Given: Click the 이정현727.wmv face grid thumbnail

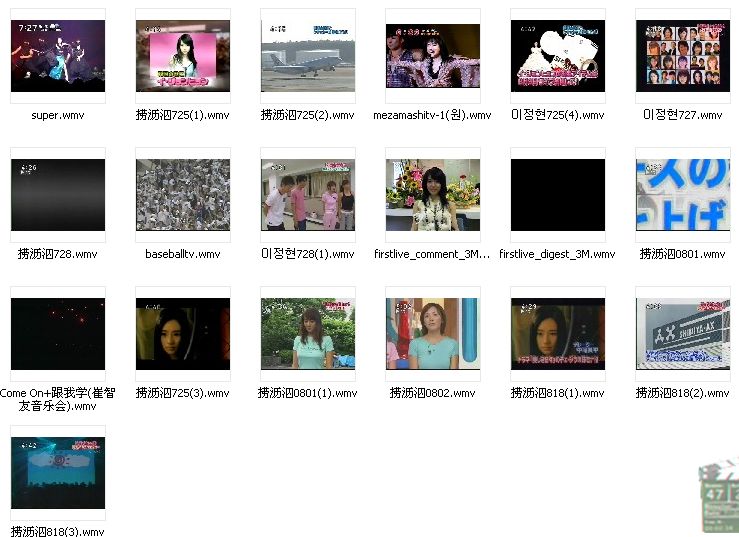Looking at the screenshot, I should pyautogui.click(x=683, y=57).
